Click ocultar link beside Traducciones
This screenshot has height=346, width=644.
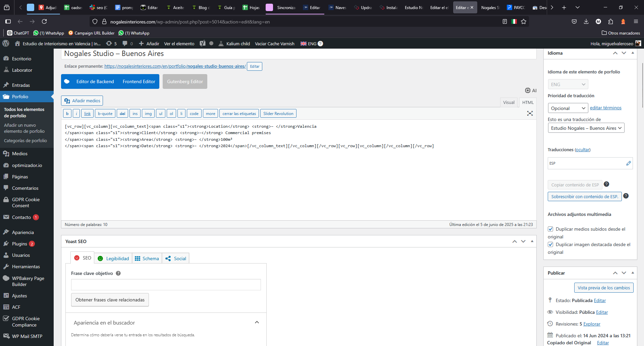pos(583,150)
